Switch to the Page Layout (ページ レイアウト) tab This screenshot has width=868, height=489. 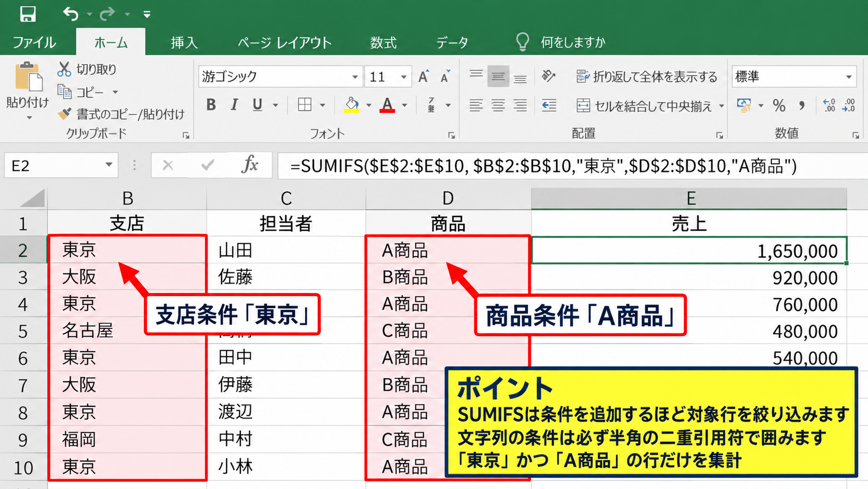284,42
